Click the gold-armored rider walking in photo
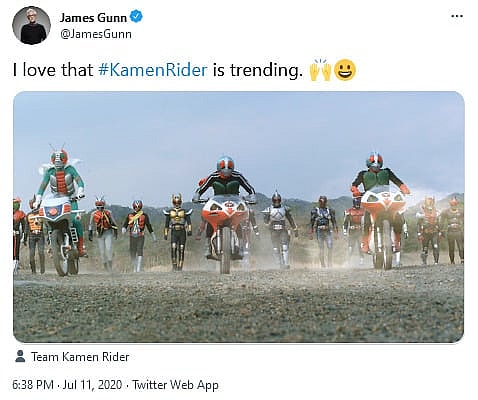This screenshot has width=478, height=400. click(177, 231)
